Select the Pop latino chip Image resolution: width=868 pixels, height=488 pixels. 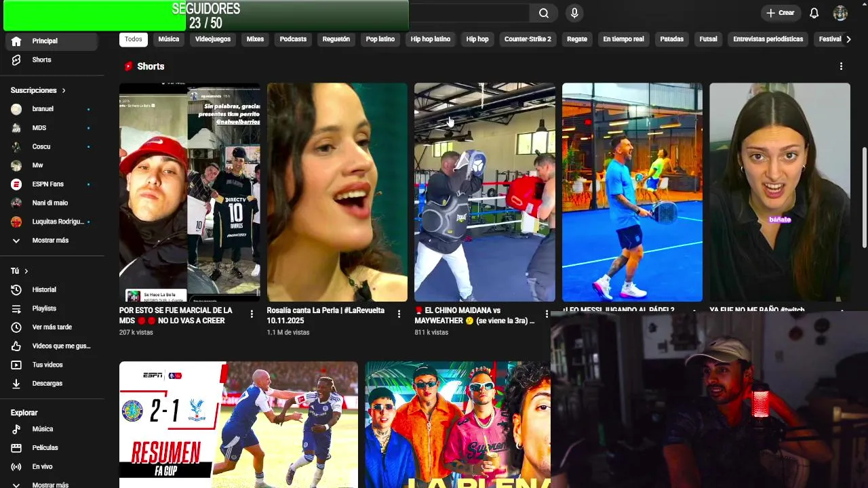click(x=380, y=39)
